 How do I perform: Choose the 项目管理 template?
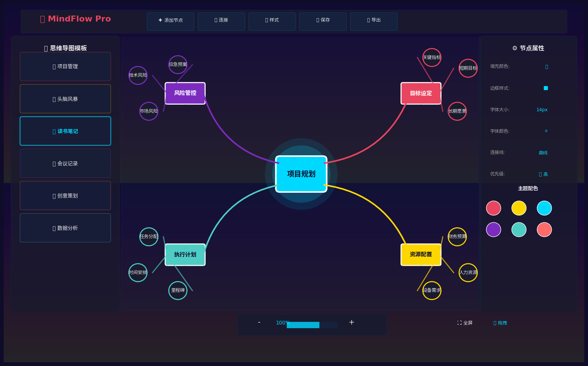pyautogui.click(x=65, y=66)
